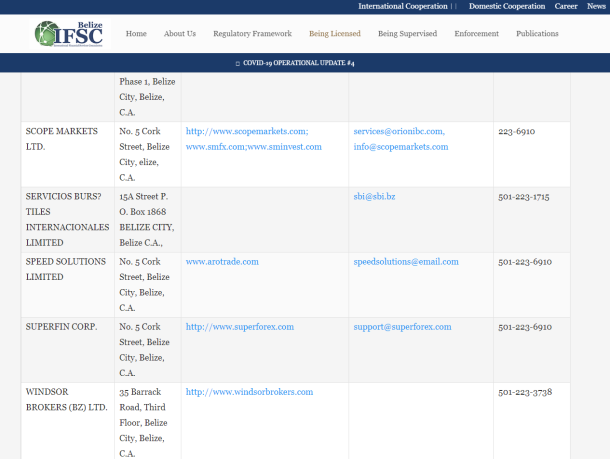Open the Being Supervised menu
This screenshot has width=610, height=459.
tap(407, 33)
